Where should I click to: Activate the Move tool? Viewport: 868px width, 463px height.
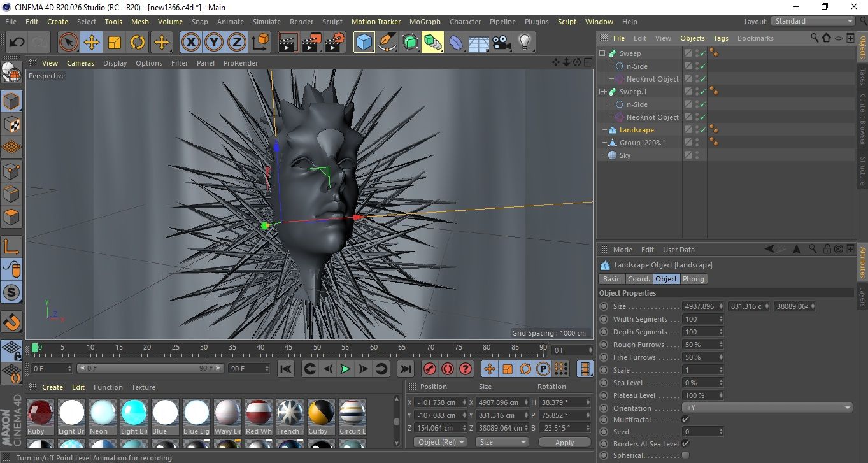coord(92,43)
